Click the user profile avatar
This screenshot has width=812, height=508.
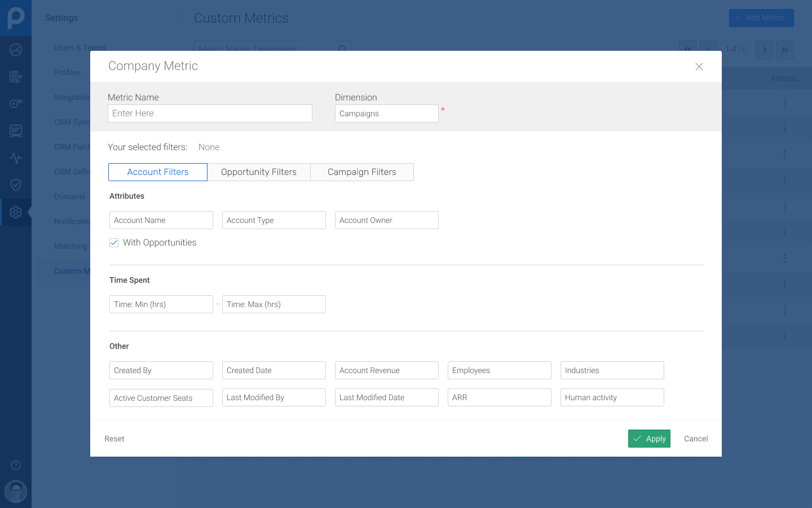coord(16,492)
